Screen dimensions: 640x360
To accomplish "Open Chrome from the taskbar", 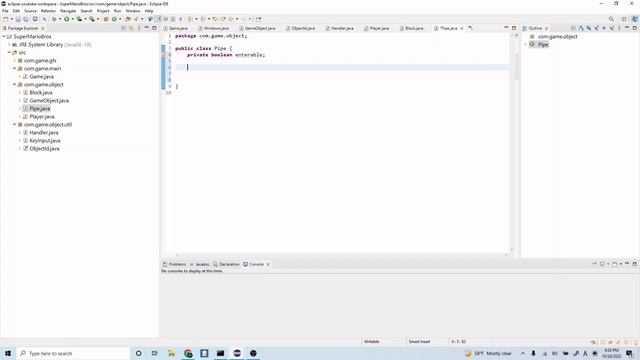I will click(x=188, y=353).
